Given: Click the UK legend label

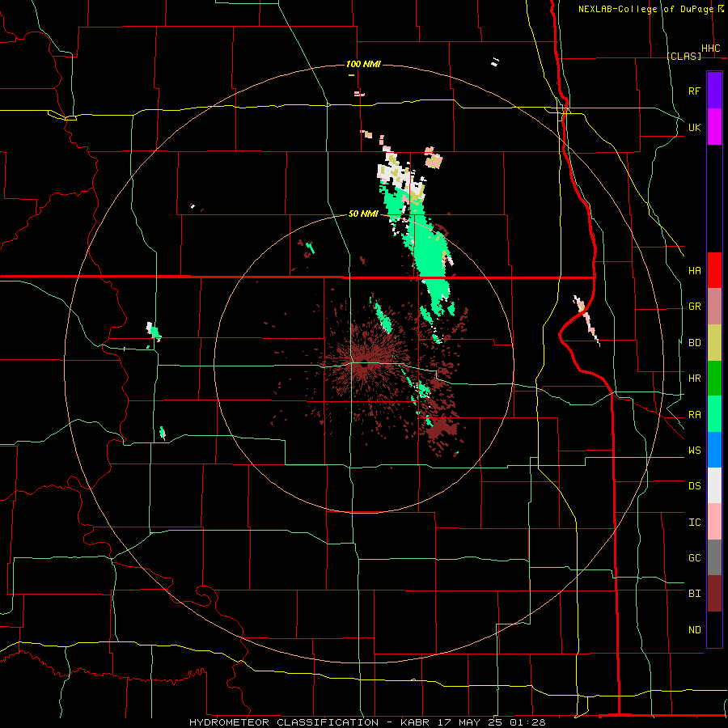Looking at the screenshot, I should tap(694, 127).
